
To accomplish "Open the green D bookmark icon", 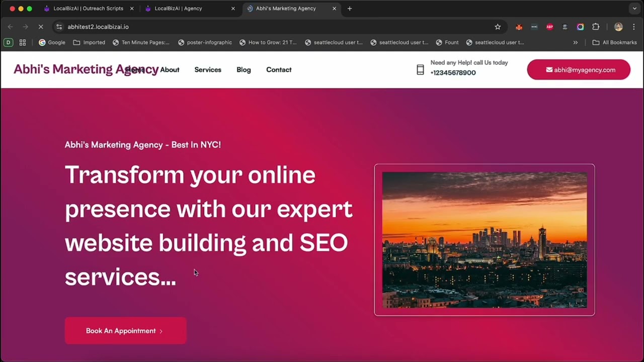I will coord(8,42).
